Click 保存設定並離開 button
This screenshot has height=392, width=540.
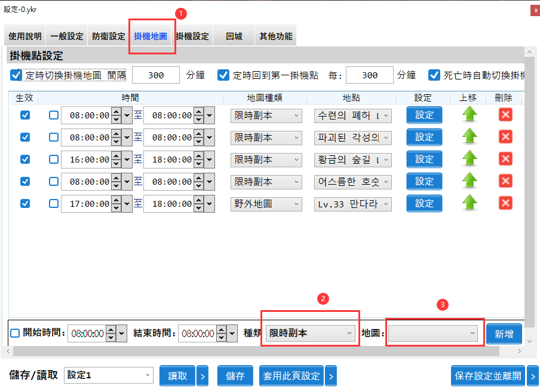pos(487,376)
